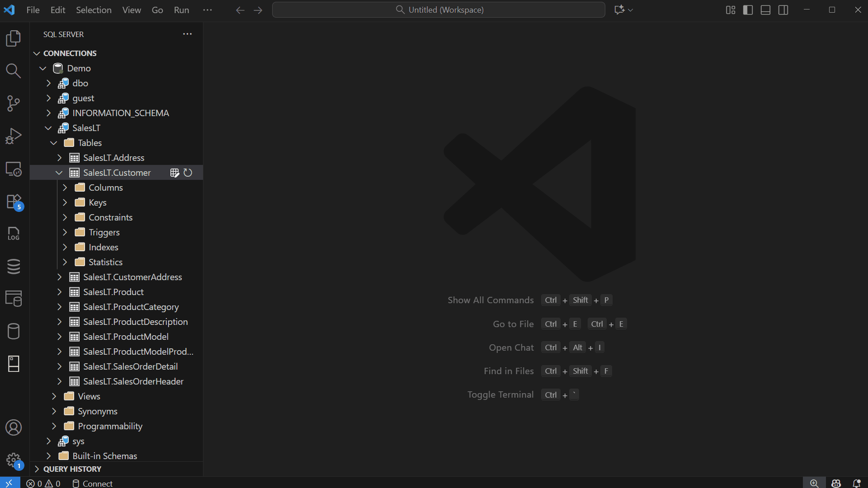Open the Run and Debug icon
The image size is (868, 488).
click(13, 136)
